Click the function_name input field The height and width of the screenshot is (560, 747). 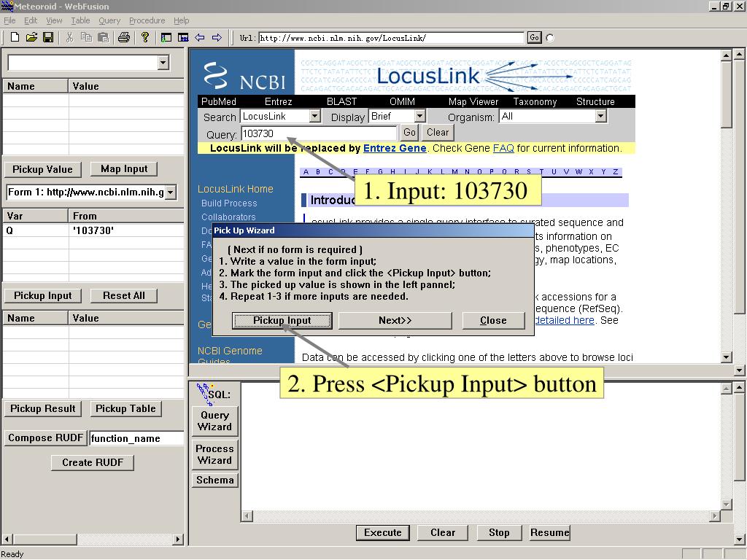point(136,438)
